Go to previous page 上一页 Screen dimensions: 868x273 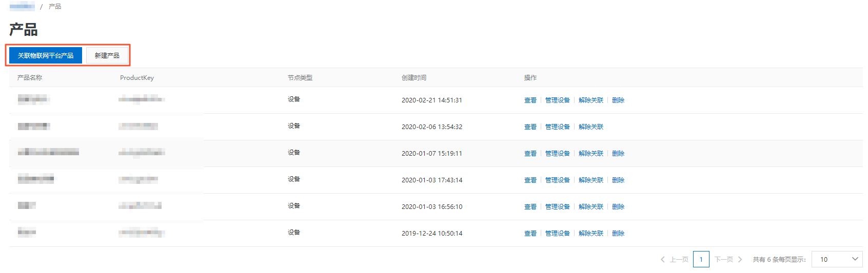click(x=675, y=260)
